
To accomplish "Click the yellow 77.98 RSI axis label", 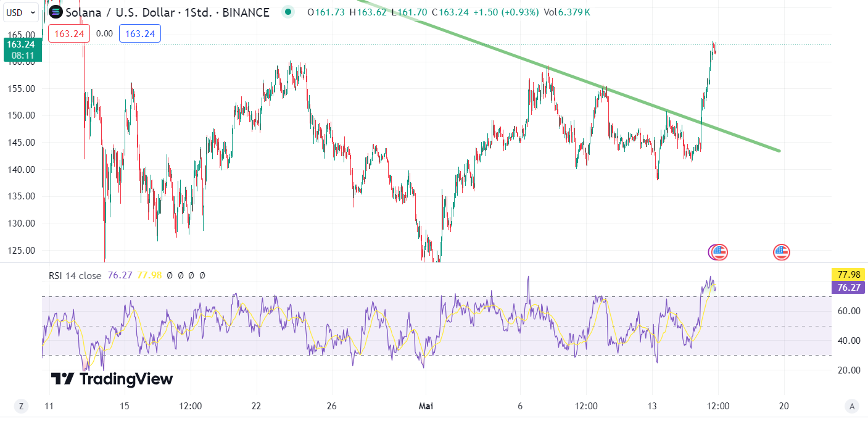I will point(848,275).
